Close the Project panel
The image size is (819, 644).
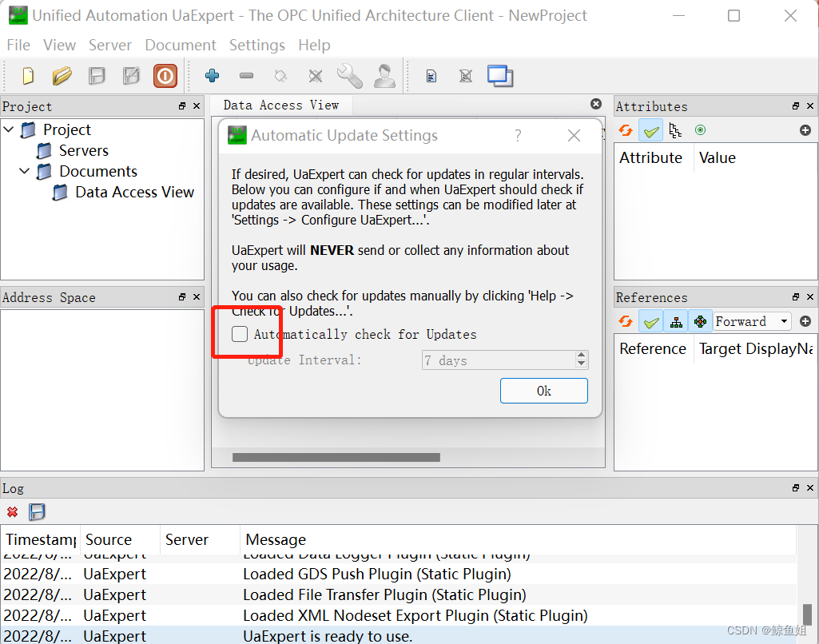[197, 106]
